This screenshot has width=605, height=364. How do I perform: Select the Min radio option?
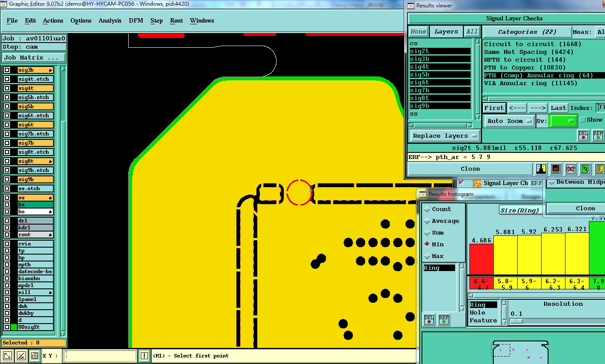427,245
